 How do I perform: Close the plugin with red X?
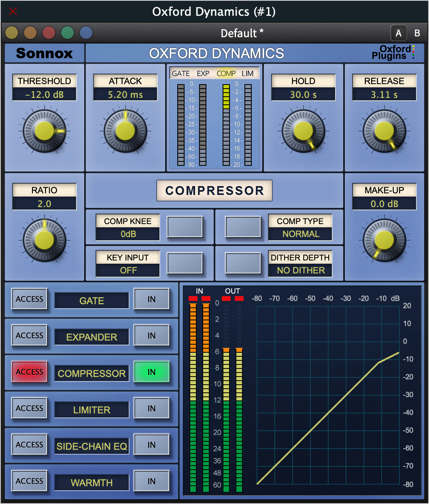point(13,11)
